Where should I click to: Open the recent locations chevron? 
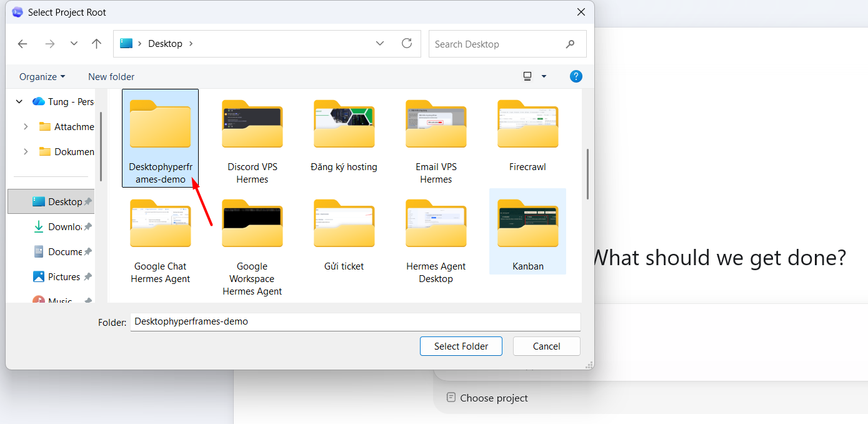[74, 44]
